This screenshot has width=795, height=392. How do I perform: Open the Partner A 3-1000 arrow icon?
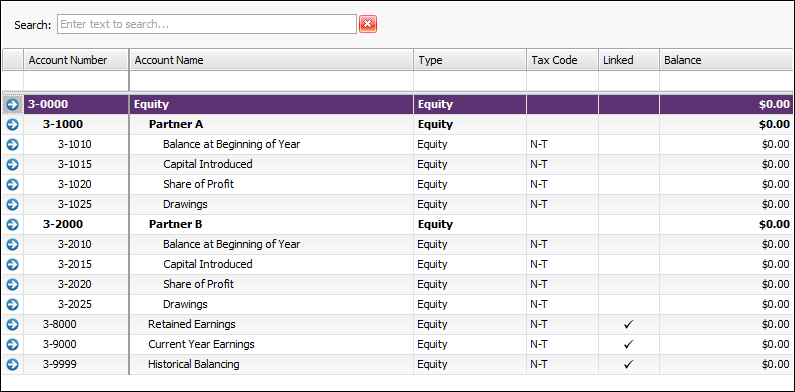tap(13, 124)
